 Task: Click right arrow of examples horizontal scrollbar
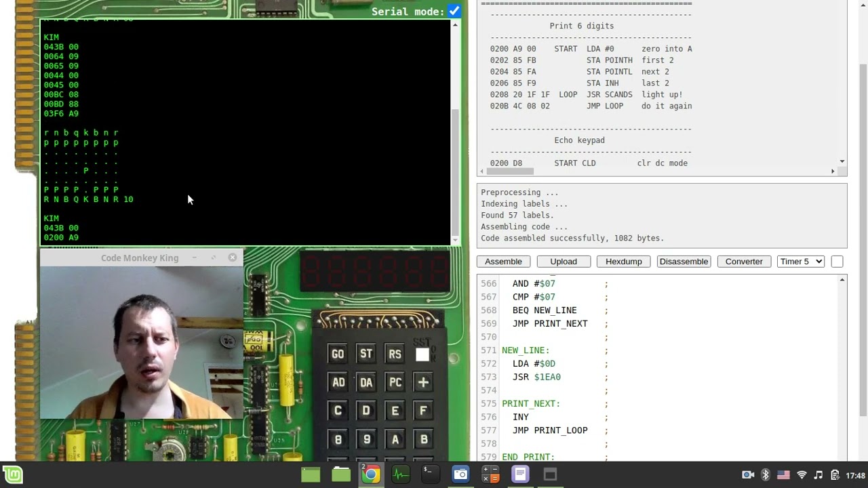click(x=833, y=171)
